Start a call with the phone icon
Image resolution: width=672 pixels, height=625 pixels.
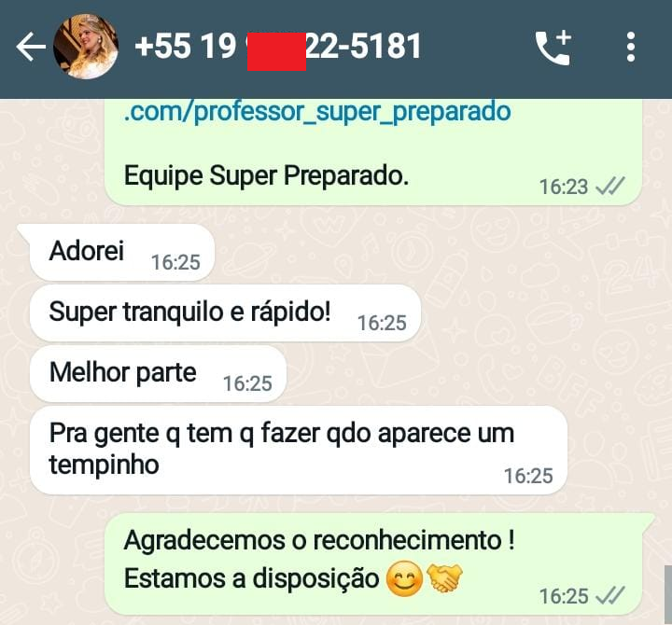(x=553, y=48)
